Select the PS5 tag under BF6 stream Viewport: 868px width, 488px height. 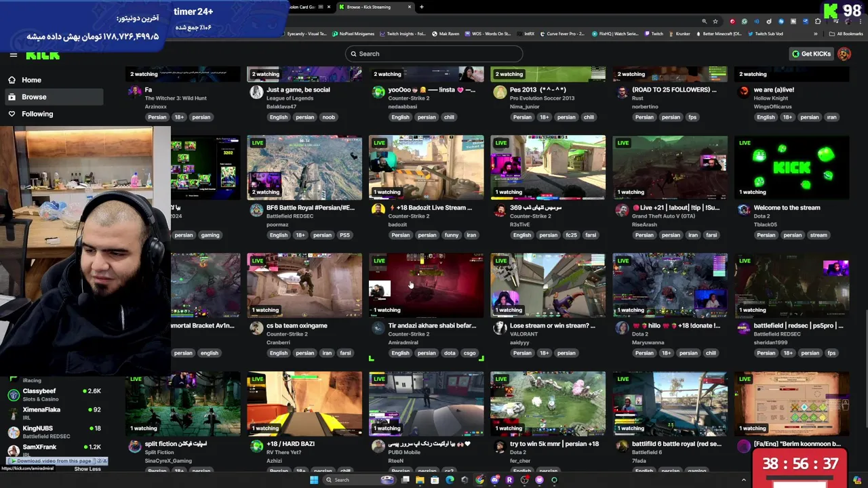point(344,235)
